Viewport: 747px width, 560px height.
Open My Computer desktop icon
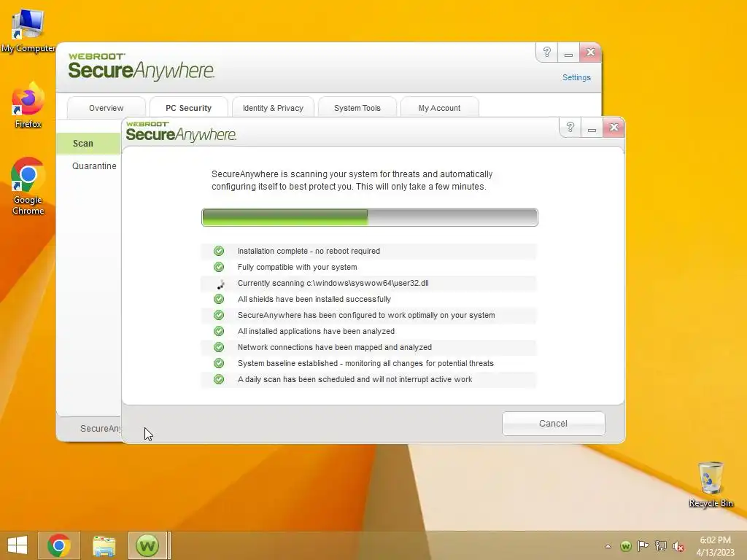pyautogui.click(x=28, y=31)
